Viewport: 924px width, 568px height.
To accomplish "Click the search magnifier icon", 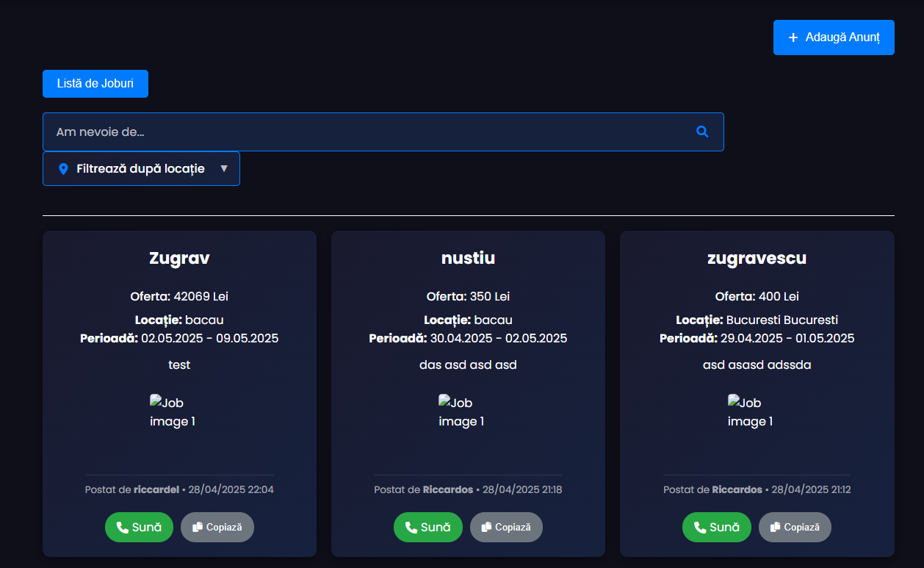I will coord(702,132).
